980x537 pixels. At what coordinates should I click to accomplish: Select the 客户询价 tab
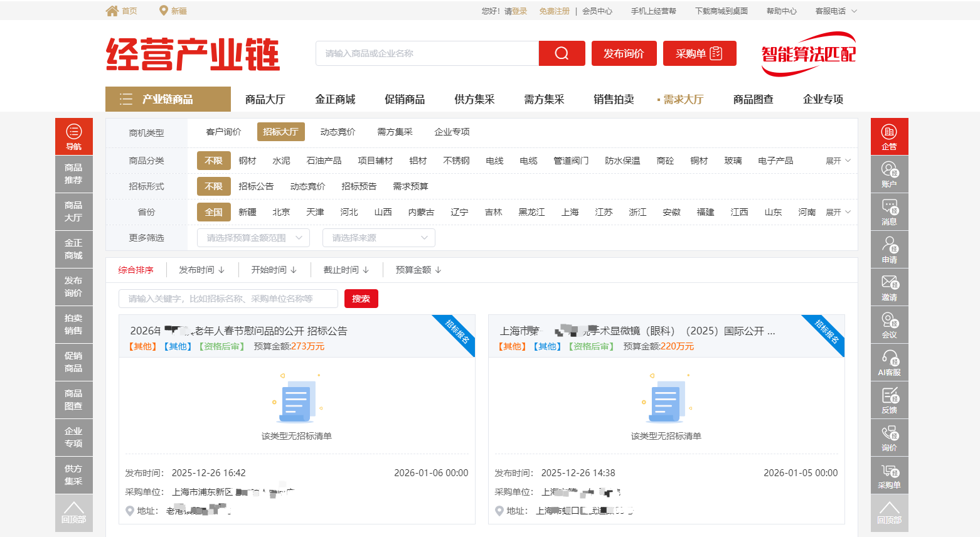[223, 132]
